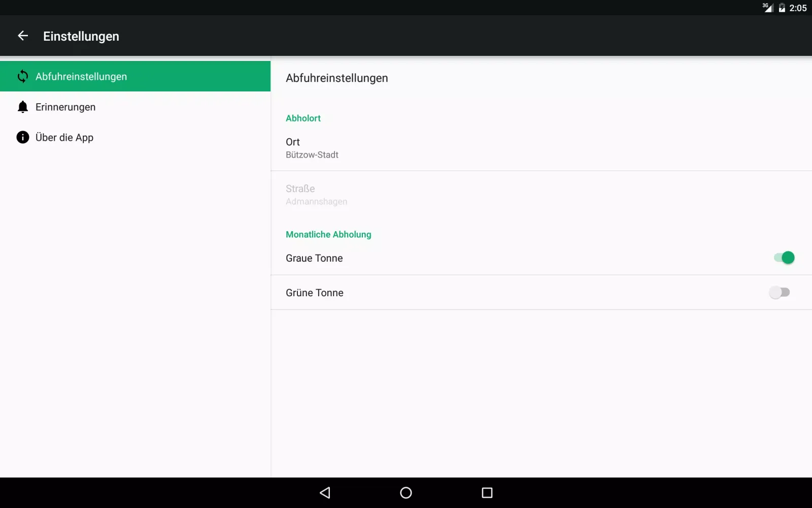Select the Straße setting Admannshagen
Image resolution: width=812 pixels, height=508 pixels.
tap(541, 195)
